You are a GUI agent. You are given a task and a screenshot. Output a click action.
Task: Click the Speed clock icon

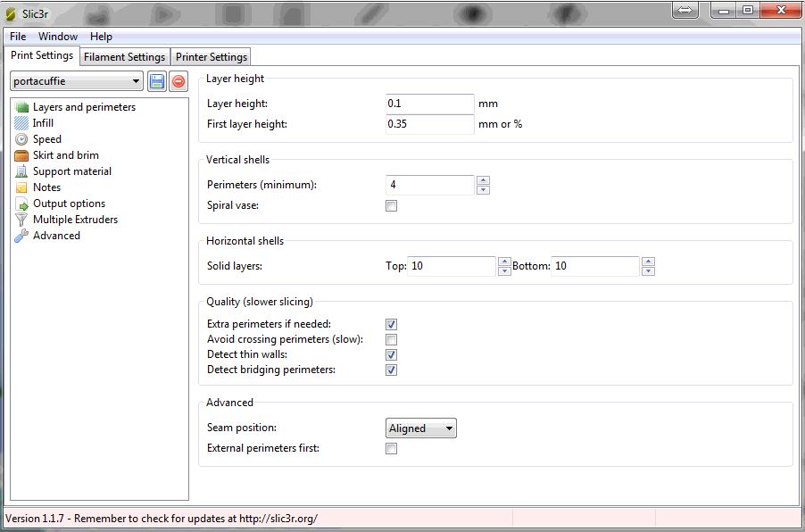tap(21, 139)
